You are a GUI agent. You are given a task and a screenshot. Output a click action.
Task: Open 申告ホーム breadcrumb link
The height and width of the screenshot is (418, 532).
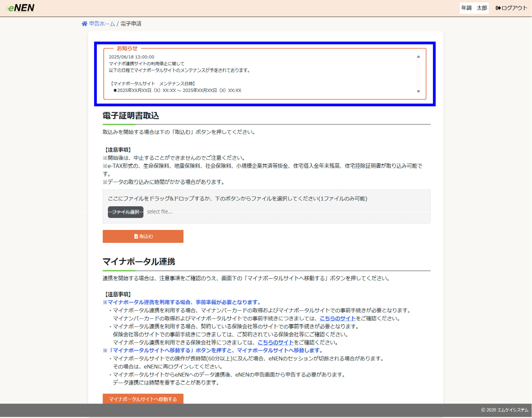click(102, 24)
